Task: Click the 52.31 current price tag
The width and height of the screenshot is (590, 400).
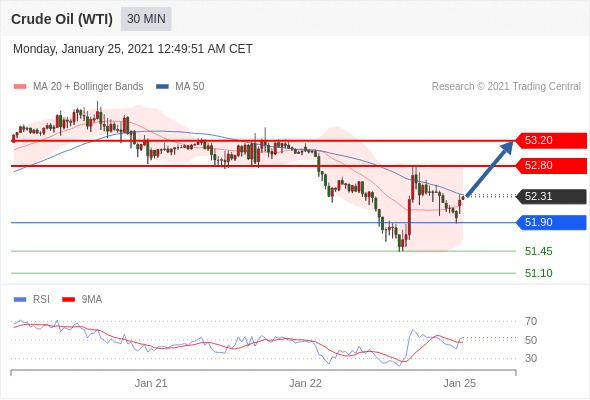Action: [x=551, y=196]
